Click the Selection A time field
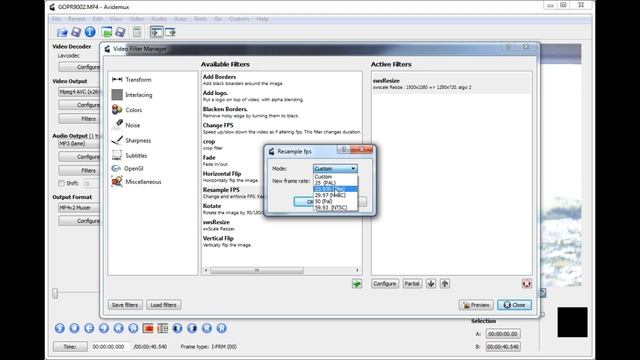The width and height of the screenshot is (640, 360). pos(502,334)
